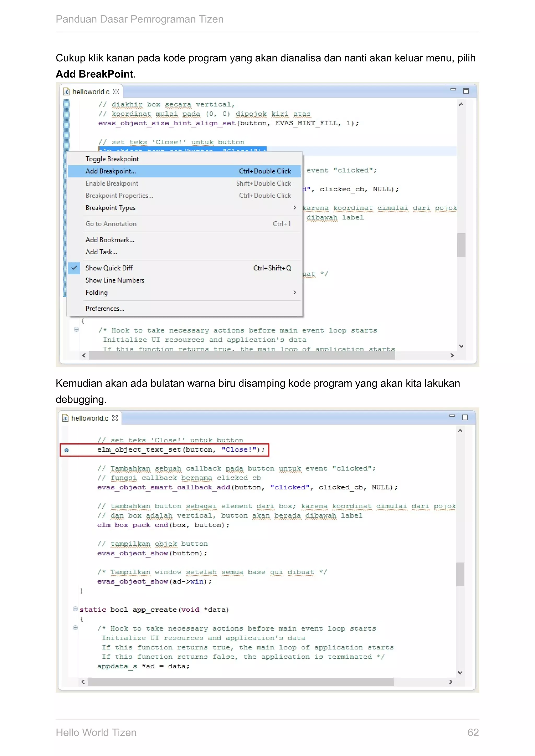The image size is (535, 756).
Task: Click evas_object_size_hint_align_set line in upper editor
Action: pos(229,123)
